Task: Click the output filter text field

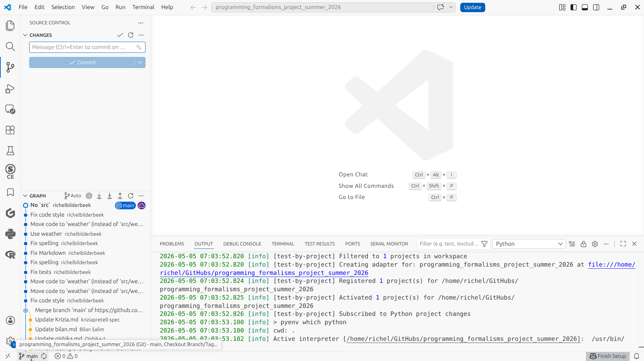Action: tap(449, 244)
